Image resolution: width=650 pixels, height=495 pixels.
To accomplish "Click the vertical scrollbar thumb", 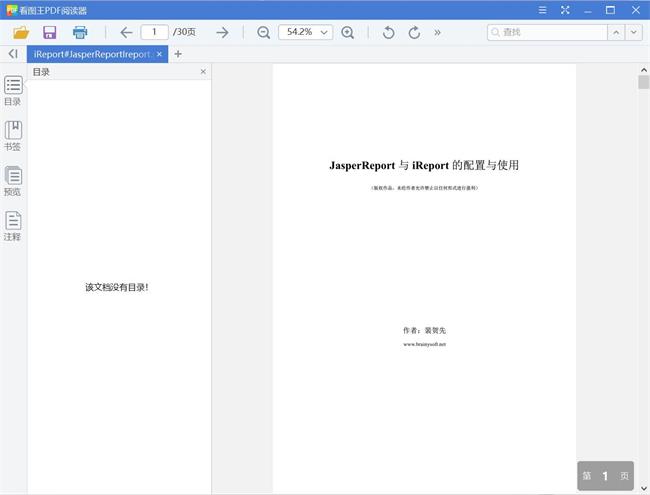I will [x=643, y=82].
